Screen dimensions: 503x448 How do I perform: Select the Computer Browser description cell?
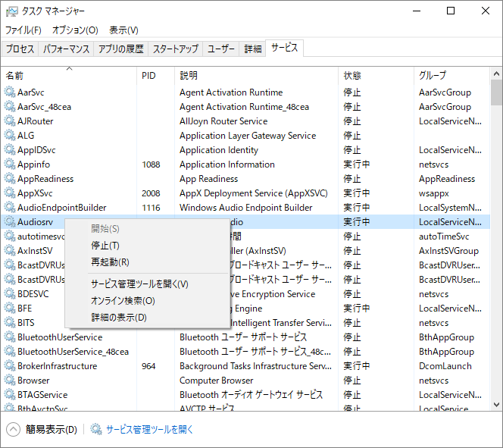(x=216, y=381)
